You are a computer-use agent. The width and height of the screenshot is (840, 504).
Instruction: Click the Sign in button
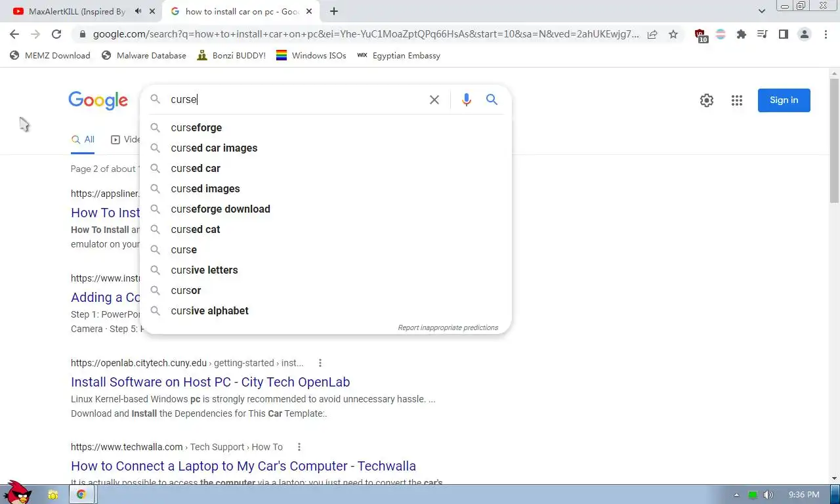pos(784,100)
